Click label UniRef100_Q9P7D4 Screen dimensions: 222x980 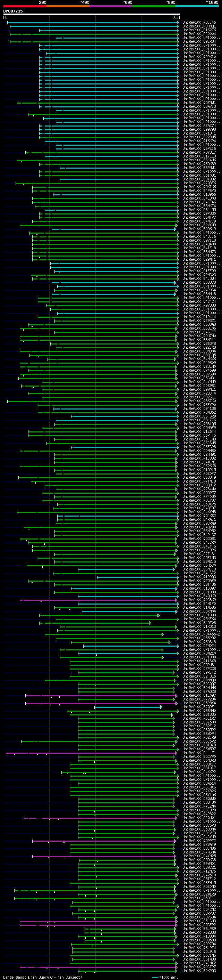click(199, 944)
